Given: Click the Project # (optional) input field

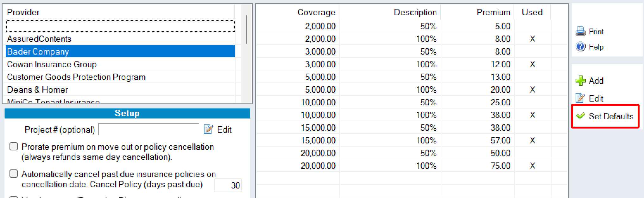Looking at the screenshot, I should click(x=148, y=129).
